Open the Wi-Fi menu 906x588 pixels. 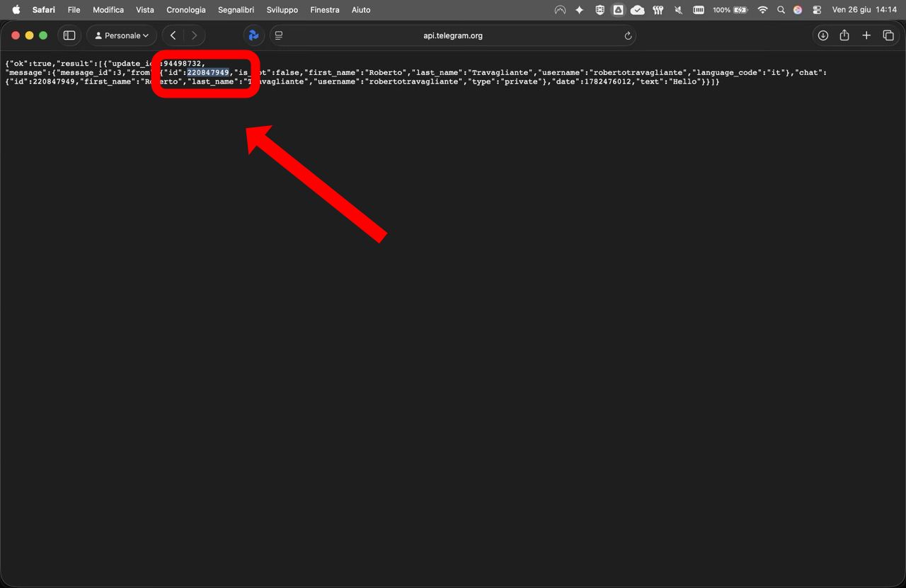762,10
